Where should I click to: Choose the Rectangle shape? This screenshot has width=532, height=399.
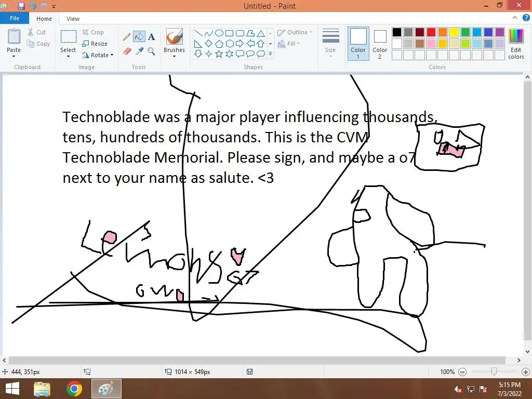(229, 33)
